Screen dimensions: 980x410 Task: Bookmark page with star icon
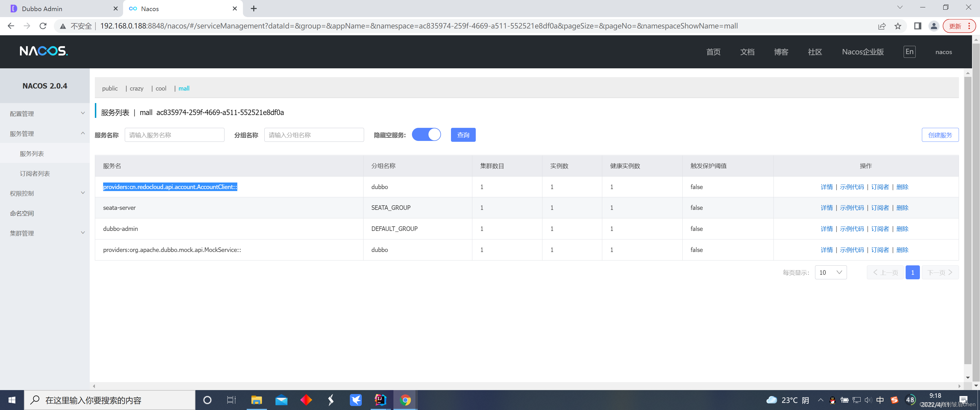click(898, 26)
